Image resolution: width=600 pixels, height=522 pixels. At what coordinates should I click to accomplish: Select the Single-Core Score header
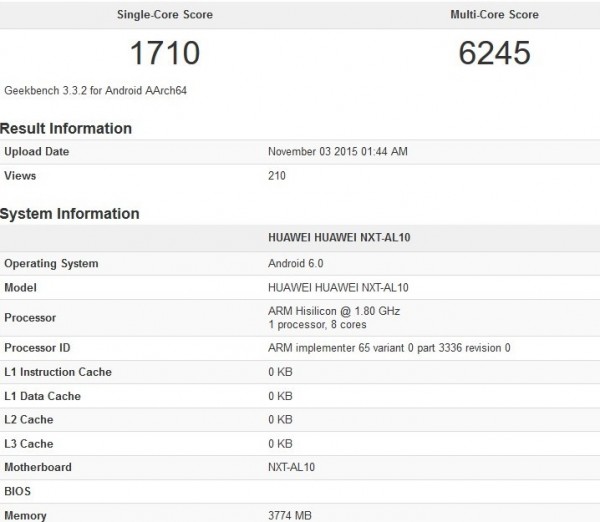[x=165, y=15]
